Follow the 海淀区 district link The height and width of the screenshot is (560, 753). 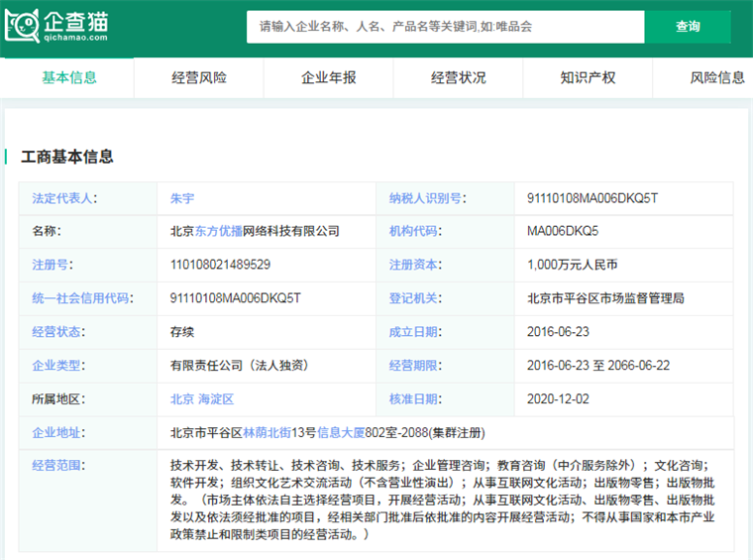pyautogui.click(x=215, y=399)
